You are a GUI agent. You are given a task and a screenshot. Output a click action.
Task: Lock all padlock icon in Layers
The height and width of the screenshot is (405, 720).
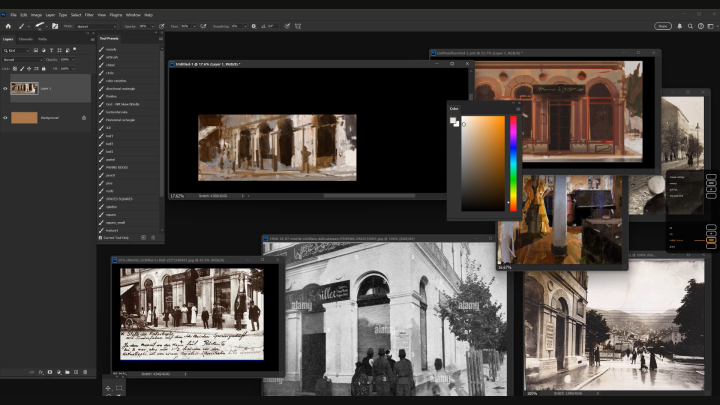44,68
